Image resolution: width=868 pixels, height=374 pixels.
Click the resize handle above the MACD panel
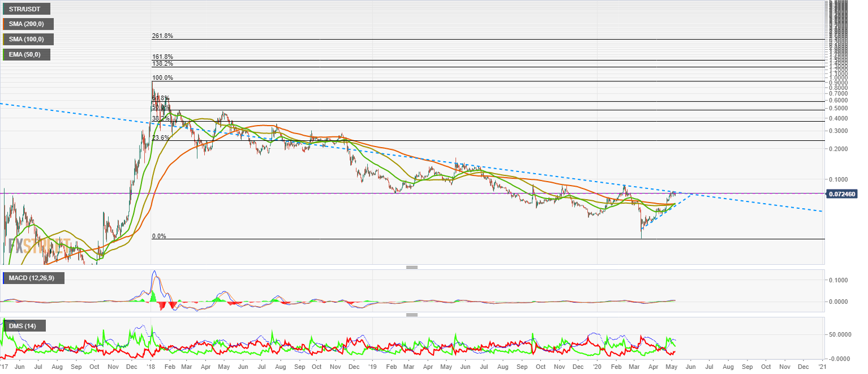[x=411, y=267]
